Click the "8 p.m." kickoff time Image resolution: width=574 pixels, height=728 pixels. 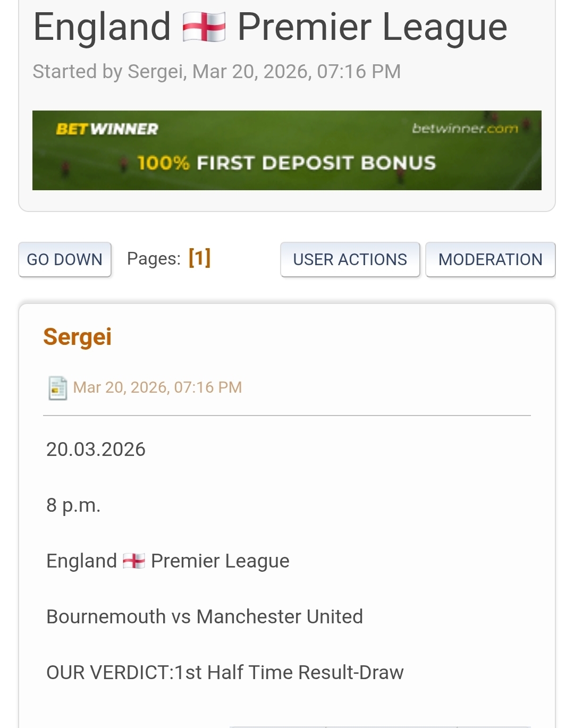tap(73, 505)
